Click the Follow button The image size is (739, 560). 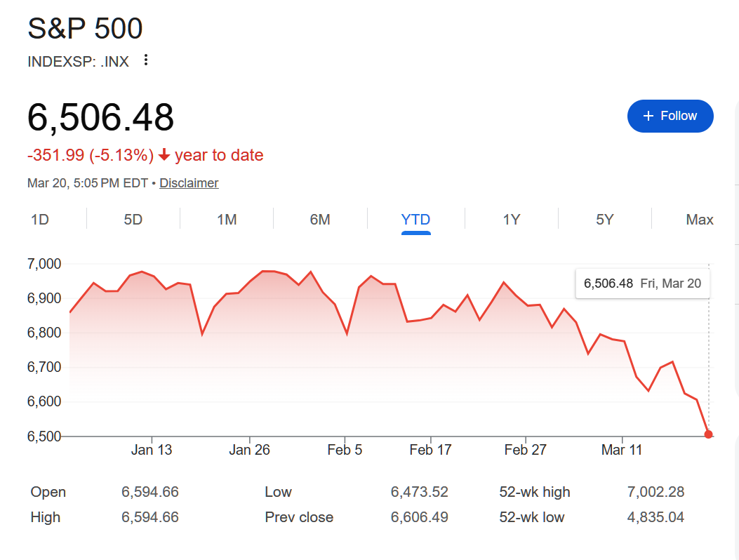point(670,116)
